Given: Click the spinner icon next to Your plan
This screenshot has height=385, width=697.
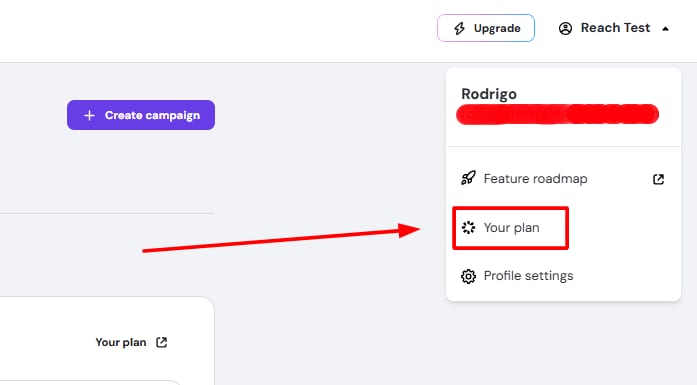Looking at the screenshot, I should pos(468,228).
